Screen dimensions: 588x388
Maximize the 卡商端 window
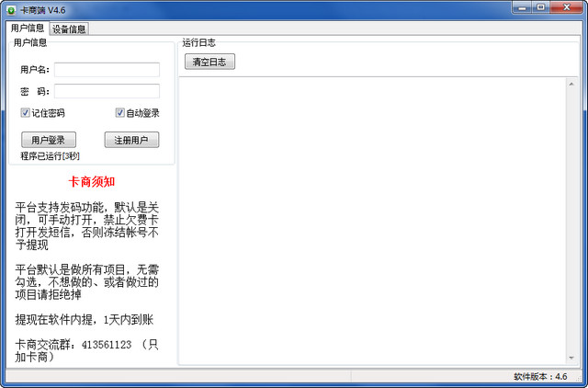click(x=544, y=8)
